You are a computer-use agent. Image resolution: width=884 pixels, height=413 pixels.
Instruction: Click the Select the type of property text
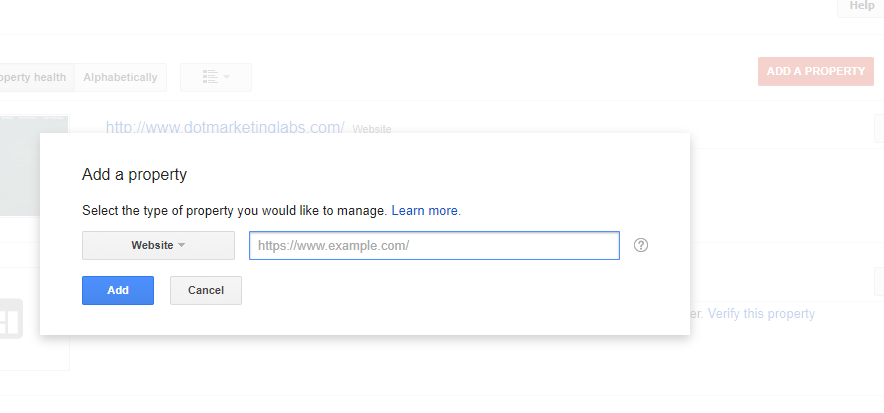(x=234, y=211)
